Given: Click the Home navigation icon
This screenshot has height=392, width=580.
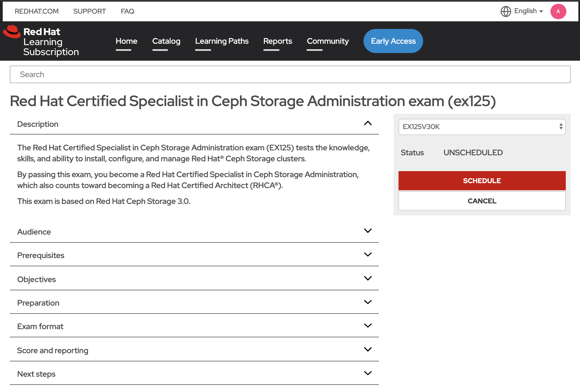Looking at the screenshot, I should coord(126,41).
